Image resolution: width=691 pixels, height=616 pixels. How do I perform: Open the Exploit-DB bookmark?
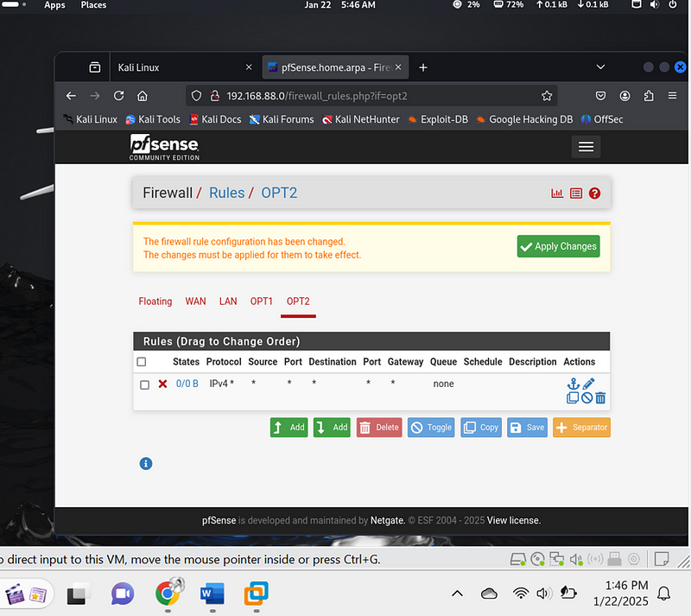[x=438, y=119]
